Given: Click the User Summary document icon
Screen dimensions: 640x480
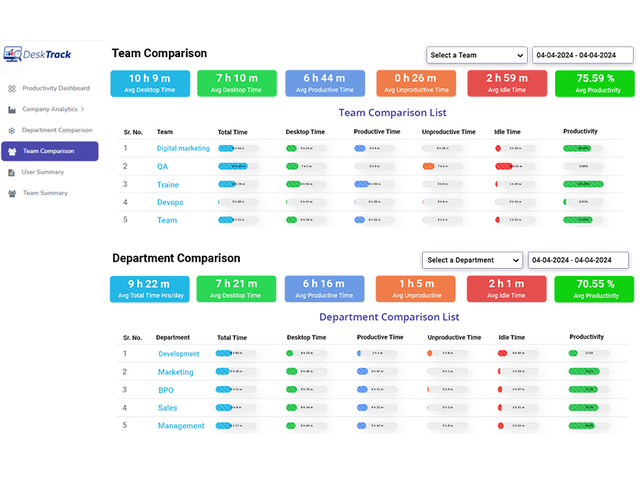Looking at the screenshot, I should (x=11, y=172).
